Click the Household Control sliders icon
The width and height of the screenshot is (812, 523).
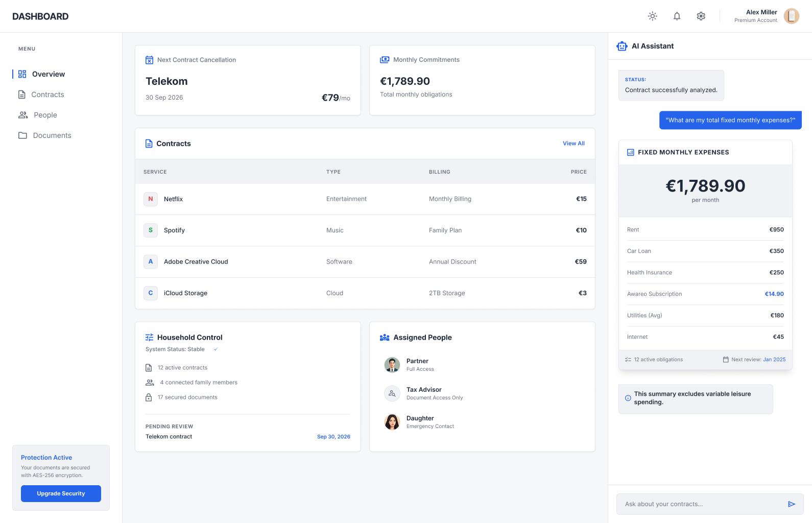pos(149,338)
